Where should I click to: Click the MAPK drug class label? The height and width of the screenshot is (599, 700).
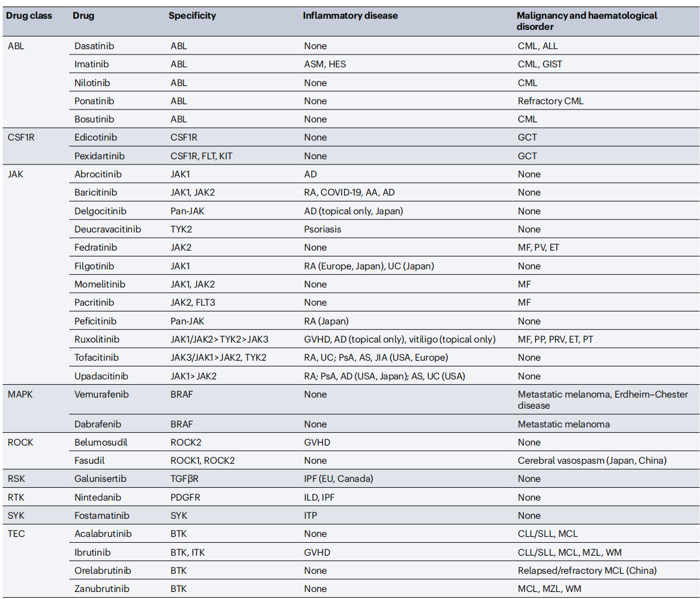coord(20,395)
